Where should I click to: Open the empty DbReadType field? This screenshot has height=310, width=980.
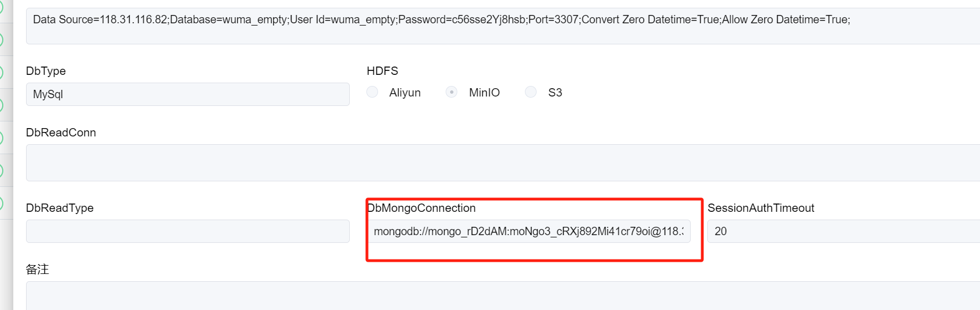click(x=187, y=231)
